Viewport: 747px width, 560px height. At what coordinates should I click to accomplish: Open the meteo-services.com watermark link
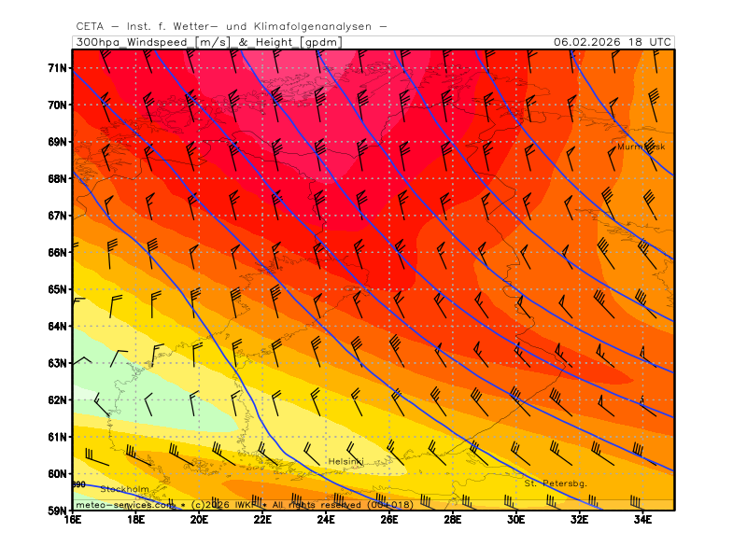click(124, 504)
